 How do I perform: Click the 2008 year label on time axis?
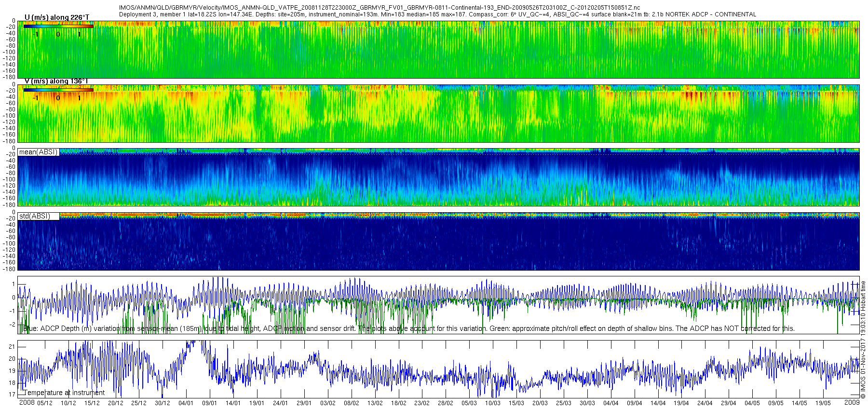27,403
